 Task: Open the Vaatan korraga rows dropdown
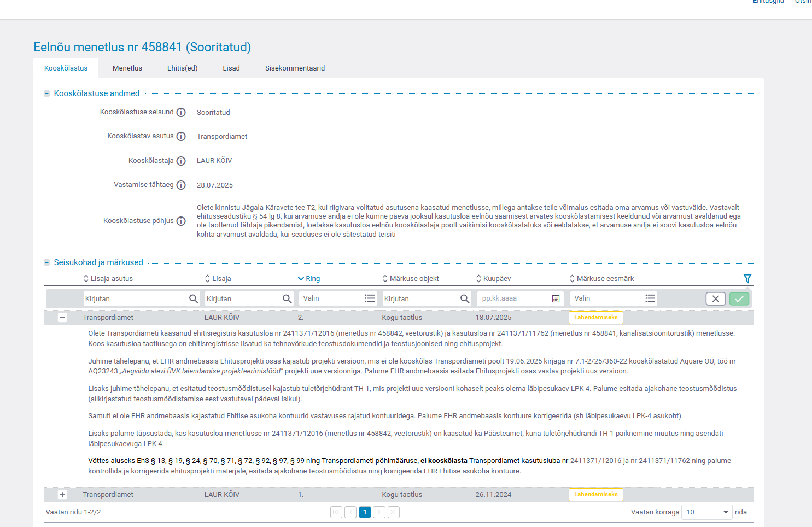[707, 512]
